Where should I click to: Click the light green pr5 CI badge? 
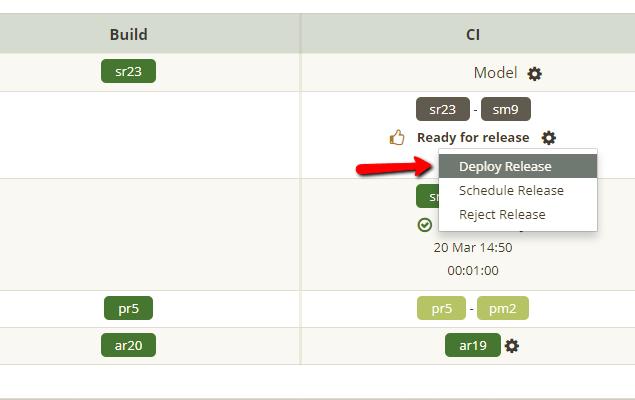click(441, 309)
